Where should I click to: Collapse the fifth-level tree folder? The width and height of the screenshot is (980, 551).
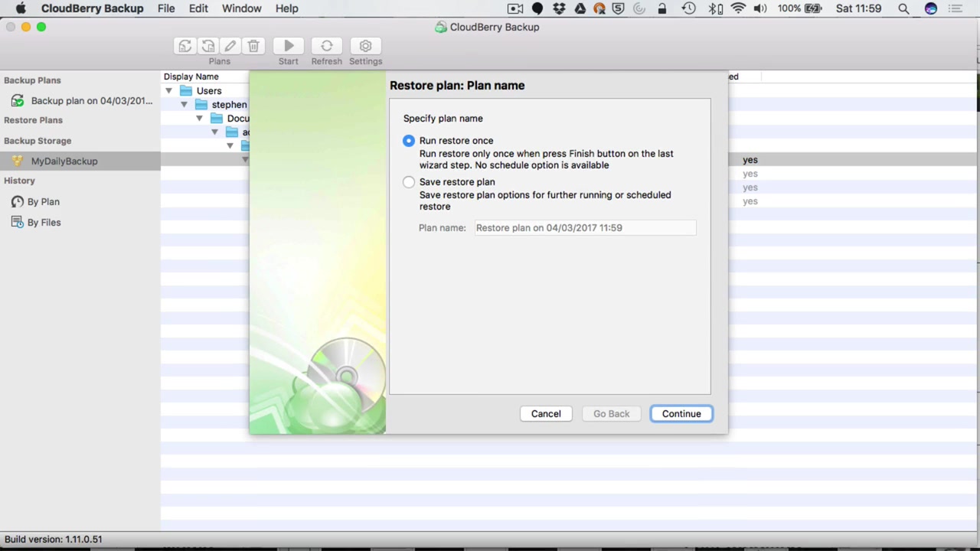click(x=230, y=145)
